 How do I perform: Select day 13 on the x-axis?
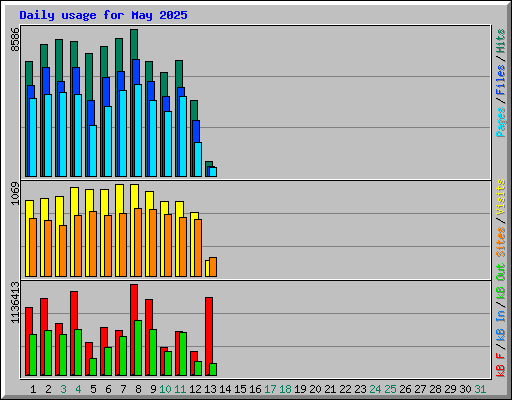tap(210, 389)
